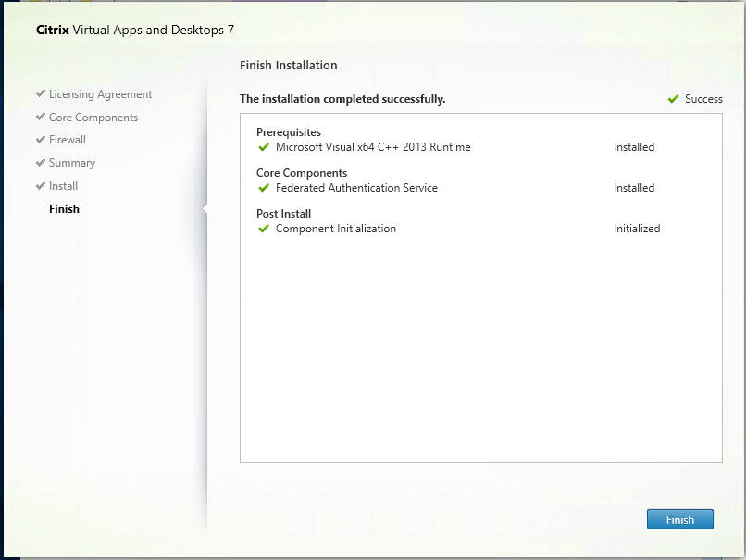Select Install step in sidebar
Image resolution: width=746 pixels, height=560 pixels.
coord(63,185)
